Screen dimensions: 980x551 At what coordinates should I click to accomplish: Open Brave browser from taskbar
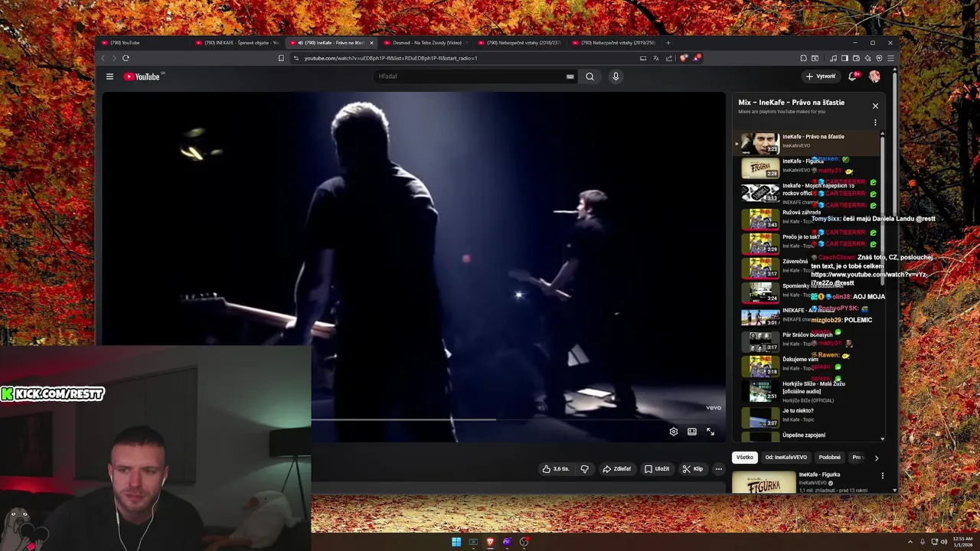pos(490,542)
